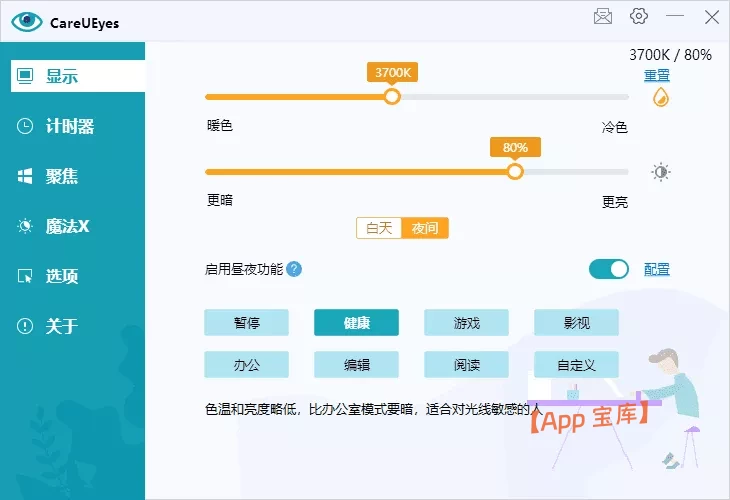730x500 pixels.
Task: Click the Windows icon beside 聚焦
Action: tap(25, 176)
